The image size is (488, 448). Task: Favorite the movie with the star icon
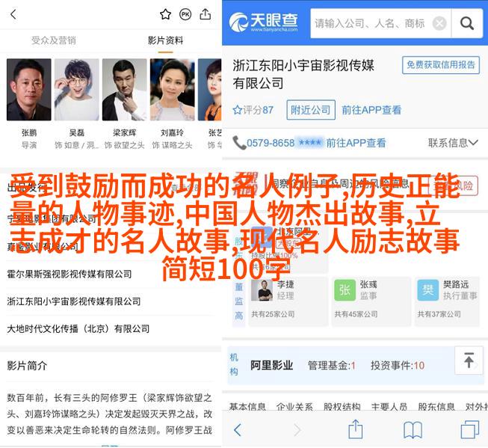(165, 14)
